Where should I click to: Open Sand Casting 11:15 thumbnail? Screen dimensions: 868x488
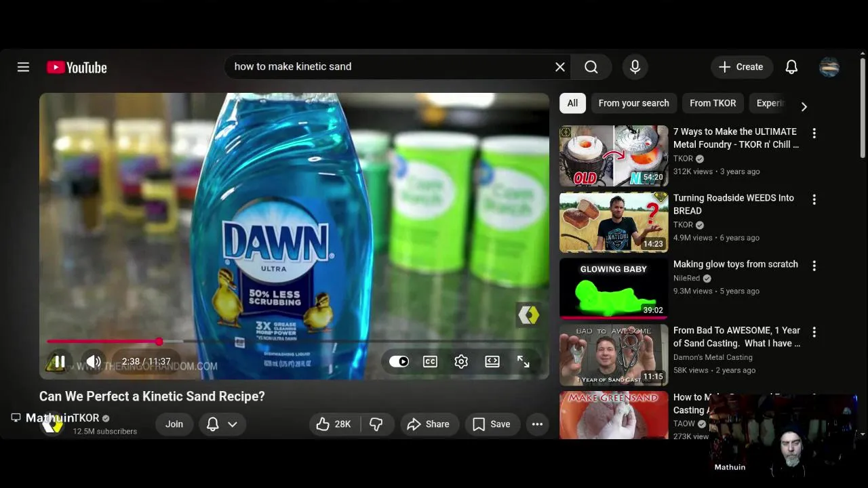click(x=614, y=355)
